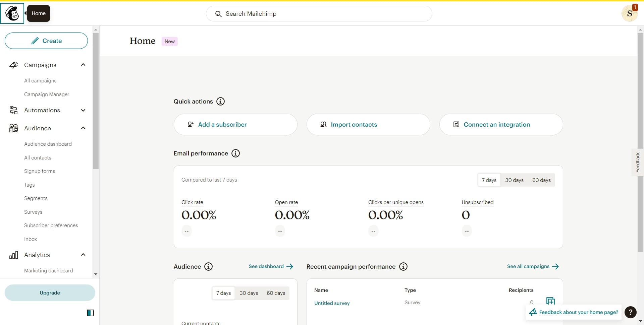
Task: Select 60 days in Email performance
Action: [541, 180]
